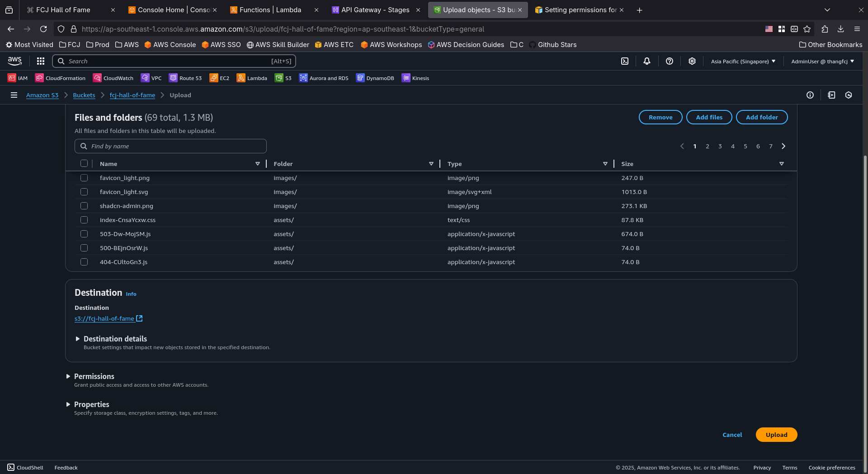Screen dimensions: 868x474
Task: Open browser downloads icon
Action: (x=841, y=29)
